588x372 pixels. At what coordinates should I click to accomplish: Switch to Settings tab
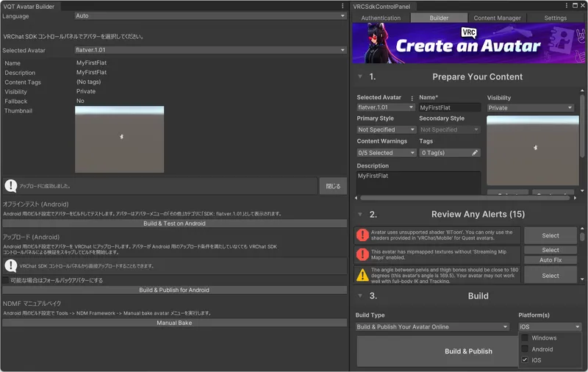point(556,18)
